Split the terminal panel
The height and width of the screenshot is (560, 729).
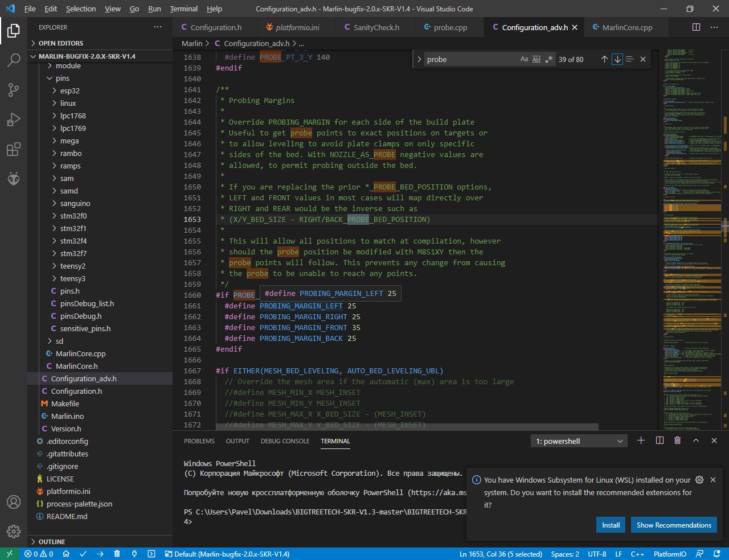point(660,440)
